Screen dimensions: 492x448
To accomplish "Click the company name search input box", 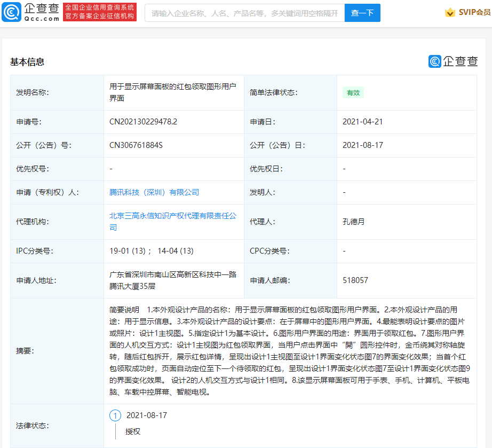I will 244,13.
